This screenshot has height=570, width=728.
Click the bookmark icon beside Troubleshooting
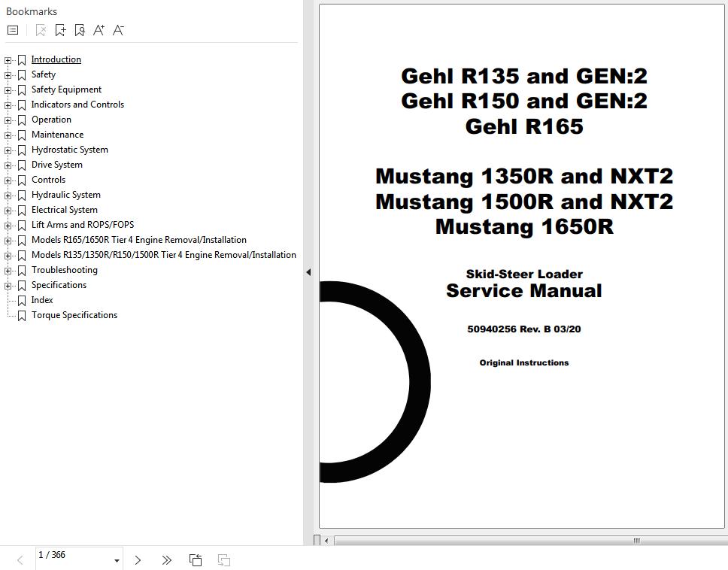tap(22, 271)
